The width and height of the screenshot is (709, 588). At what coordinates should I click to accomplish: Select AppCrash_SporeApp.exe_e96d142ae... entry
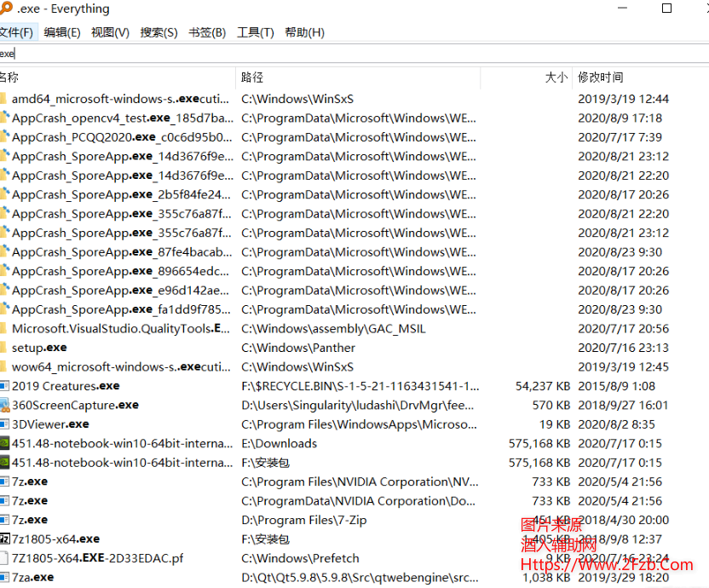click(x=120, y=290)
